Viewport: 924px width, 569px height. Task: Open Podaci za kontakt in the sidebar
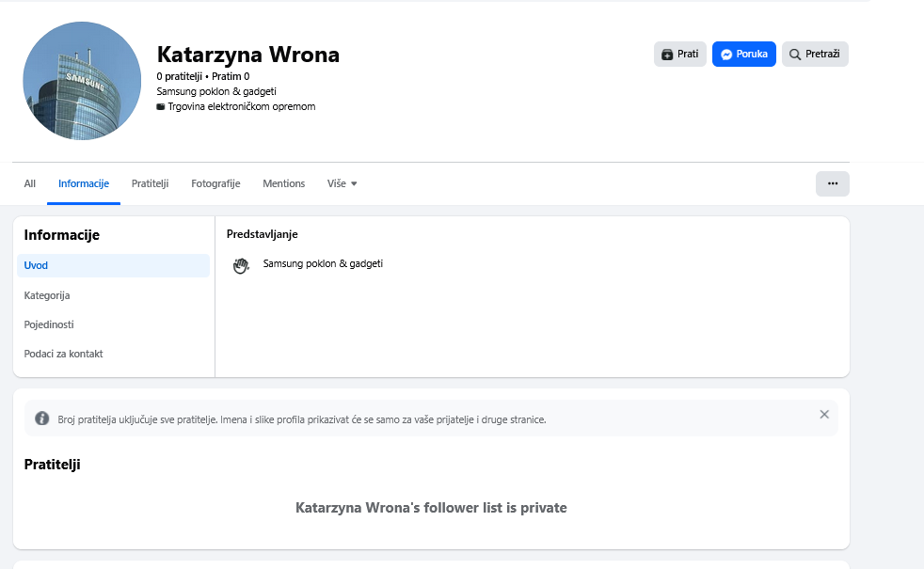[x=63, y=354]
